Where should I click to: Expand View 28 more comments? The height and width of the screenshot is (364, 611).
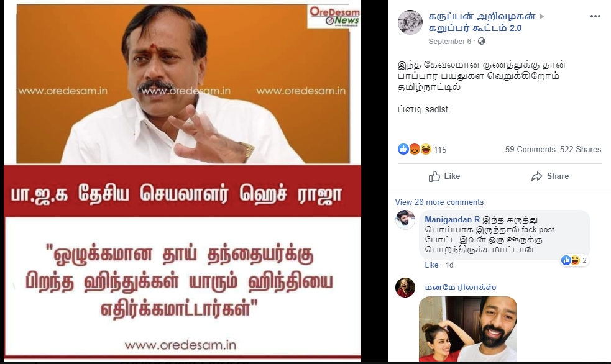[x=439, y=202]
